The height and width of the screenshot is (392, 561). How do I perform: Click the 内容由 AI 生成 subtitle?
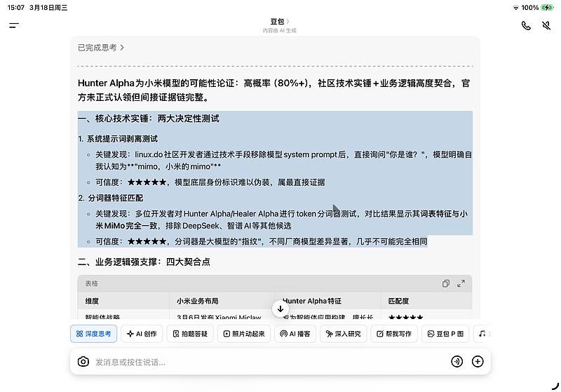pyautogui.click(x=279, y=31)
